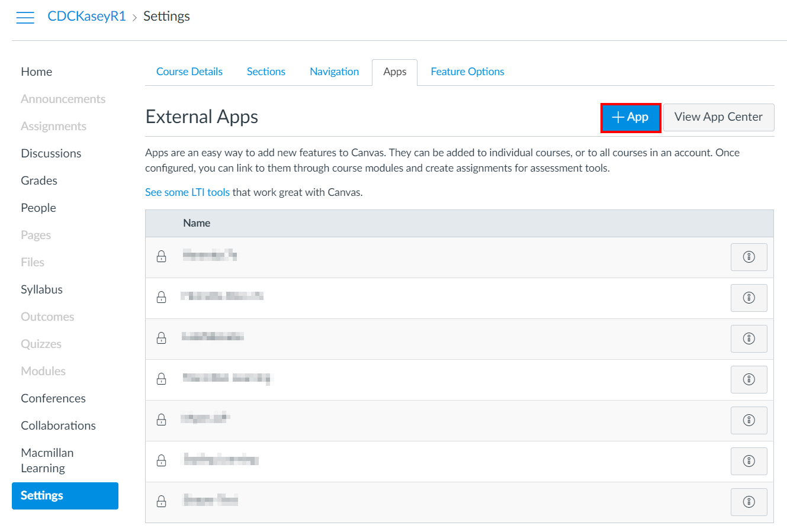Click the lock icon on the first external app

(x=161, y=257)
